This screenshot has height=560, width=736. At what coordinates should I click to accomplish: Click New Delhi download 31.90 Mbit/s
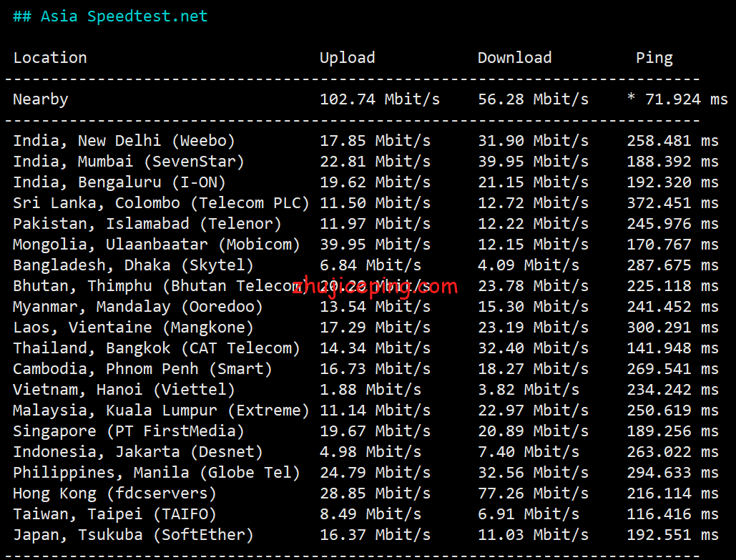[534, 141]
